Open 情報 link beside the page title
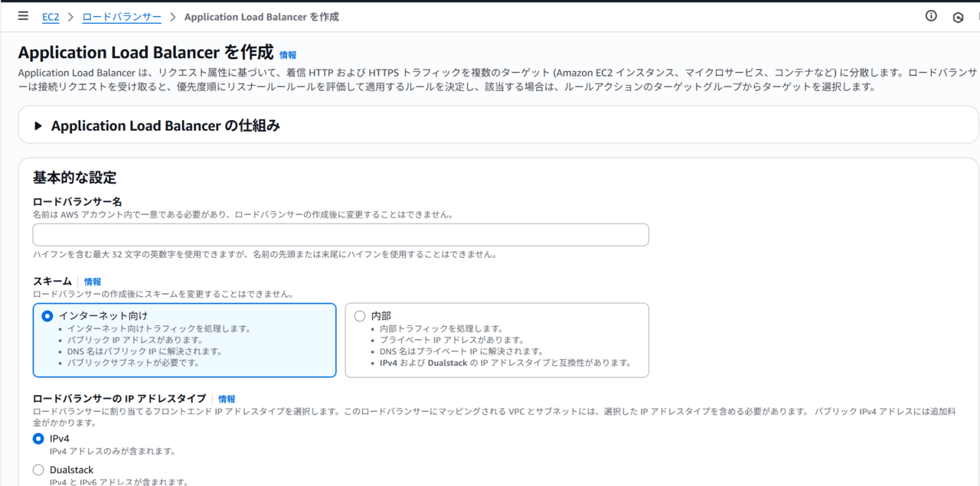Viewport: 980px width, 486px height. 288,55
